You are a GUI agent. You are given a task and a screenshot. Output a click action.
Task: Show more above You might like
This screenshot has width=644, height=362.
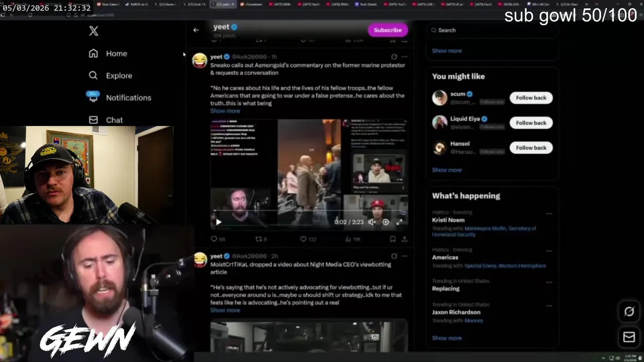[447, 51]
